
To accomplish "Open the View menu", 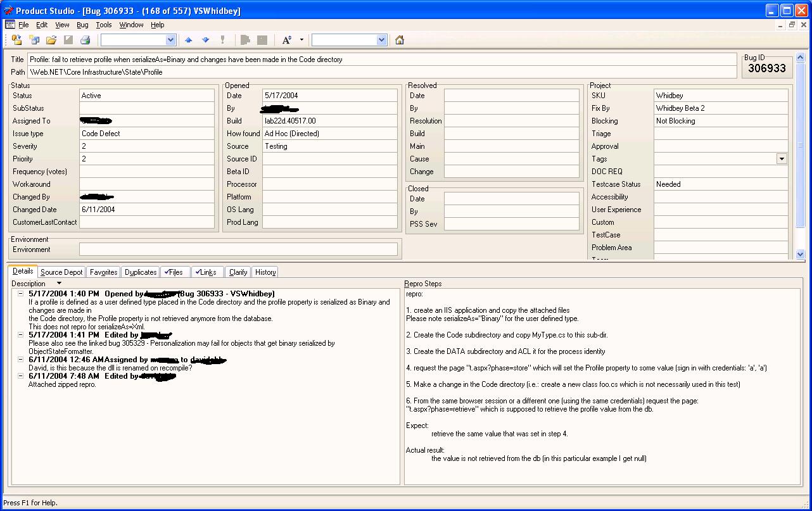I will tap(62, 25).
